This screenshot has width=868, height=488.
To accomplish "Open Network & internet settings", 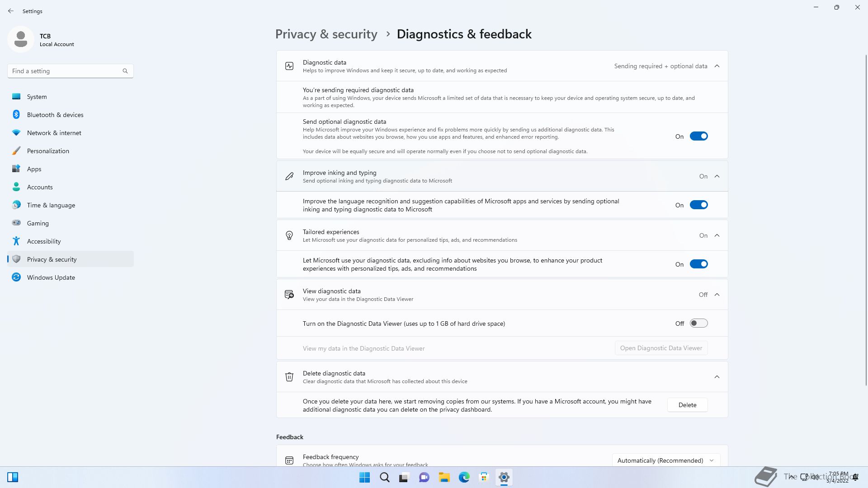I will coord(71,133).
